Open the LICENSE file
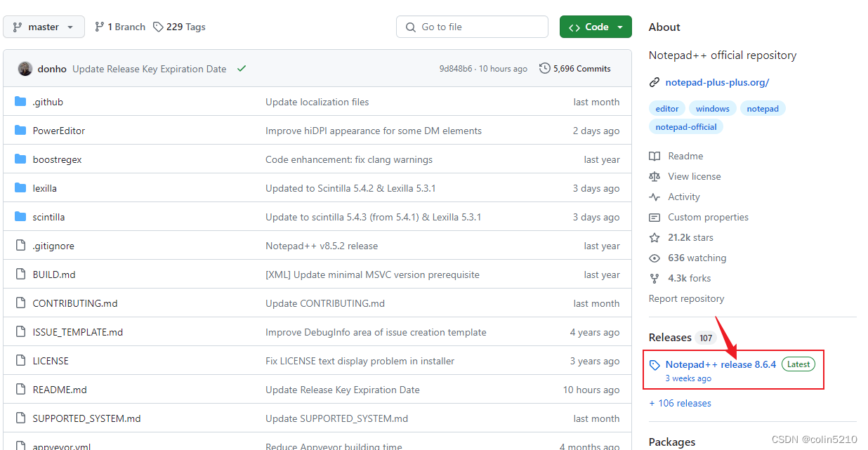Screen dimensions: 868x450 click(51, 361)
